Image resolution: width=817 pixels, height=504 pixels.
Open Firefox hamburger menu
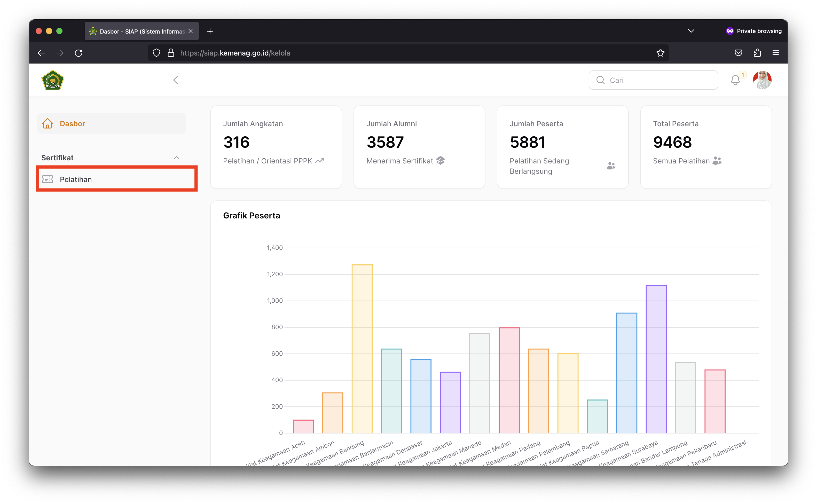[x=775, y=53]
